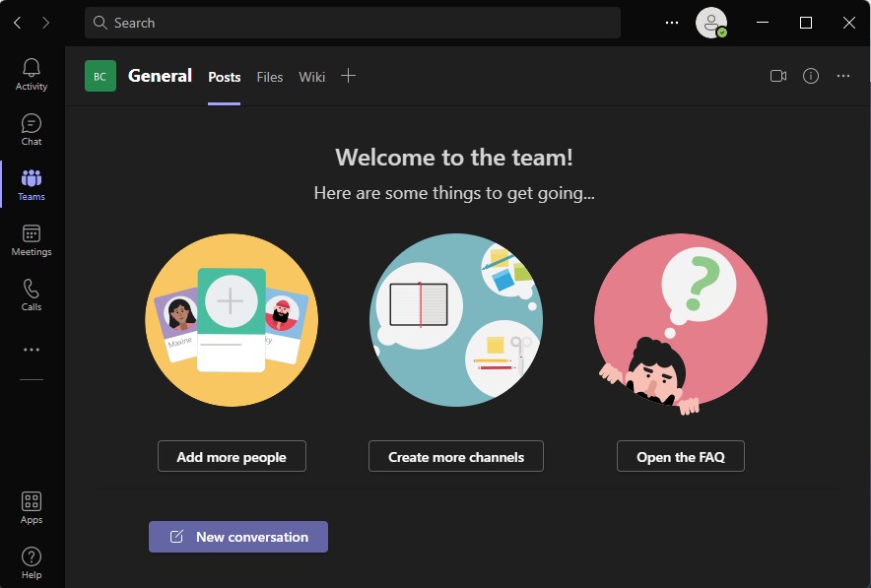
Task: Start a meeting with the video camera icon
Action: pos(778,76)
